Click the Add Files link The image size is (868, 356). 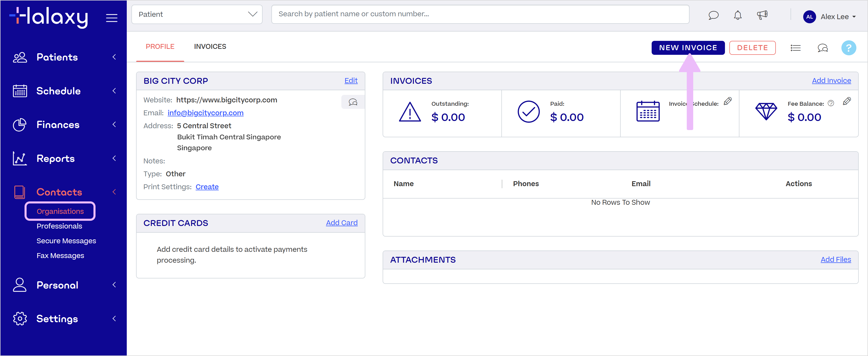click(x=836, y=260)
